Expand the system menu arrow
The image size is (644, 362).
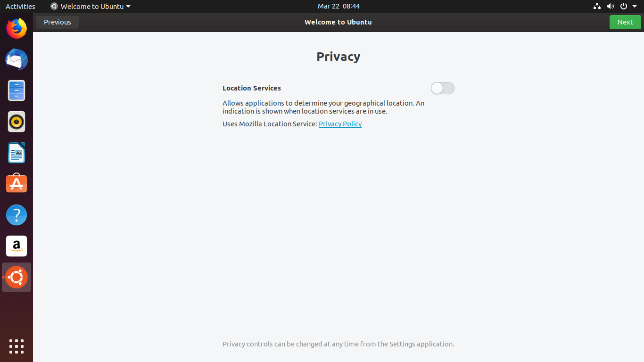tap(635, 6)
